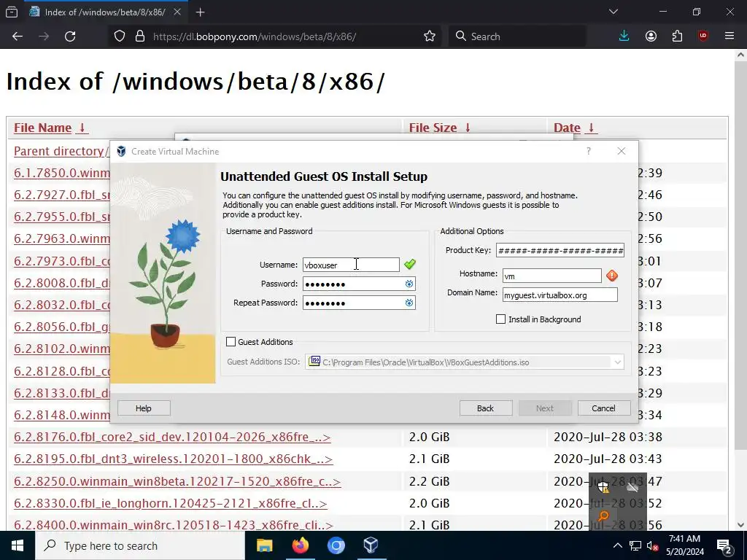Click the taskbar clock showing 7:41 AM

(684, 545)
